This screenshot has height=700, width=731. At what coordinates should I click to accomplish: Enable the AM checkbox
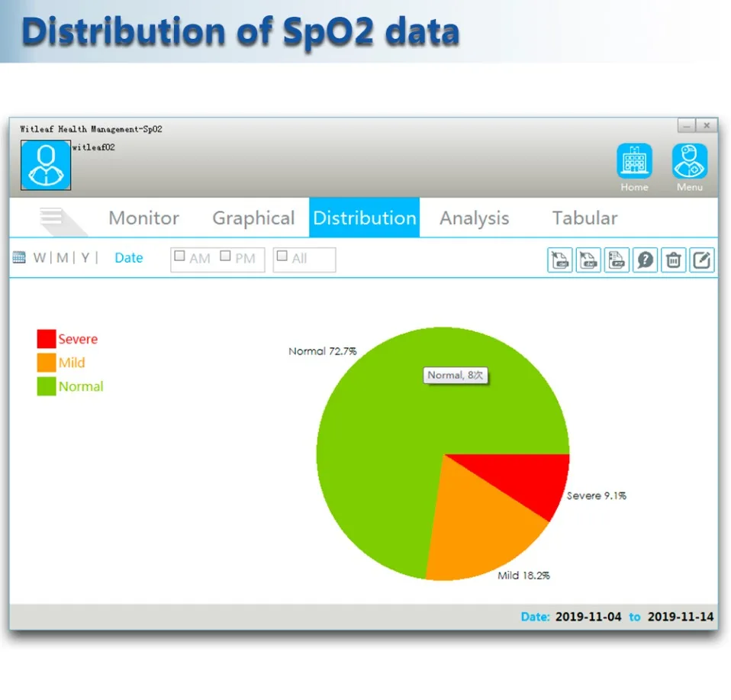[x=179, y=256]
